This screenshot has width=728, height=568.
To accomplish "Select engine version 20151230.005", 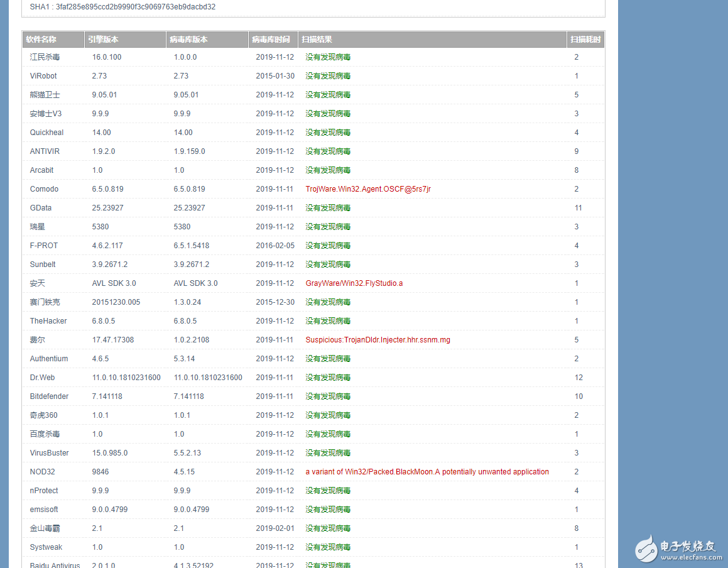I will click(x=116, y=302).
